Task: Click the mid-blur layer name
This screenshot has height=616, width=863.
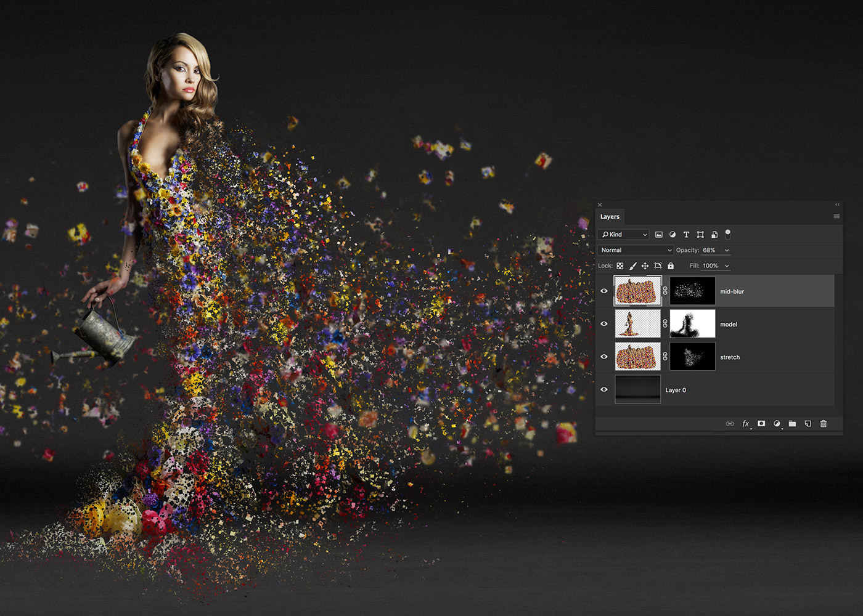Action: click(732, 292)
